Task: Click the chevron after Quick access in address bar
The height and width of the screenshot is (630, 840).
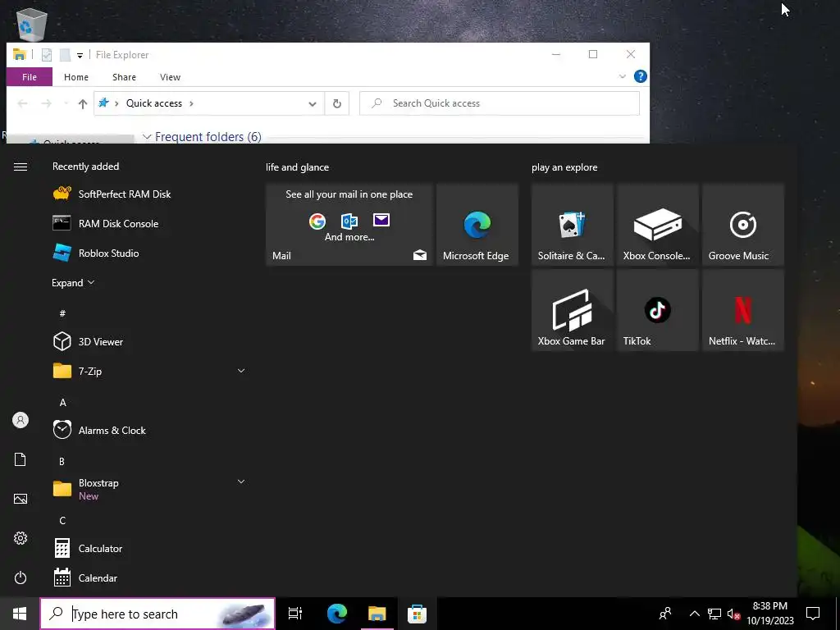Action: [x=191, y=103]
